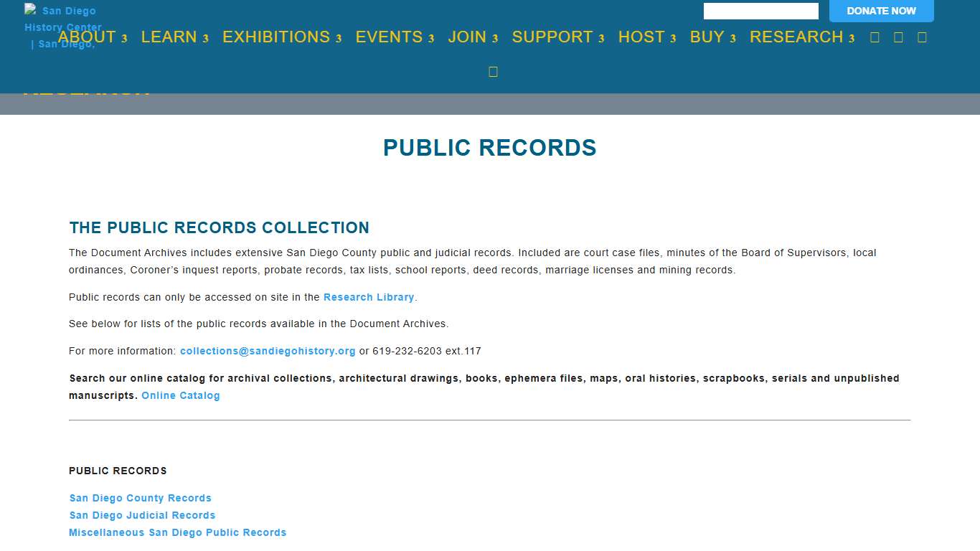Expand the EVENTS submenu

(389, 37)
